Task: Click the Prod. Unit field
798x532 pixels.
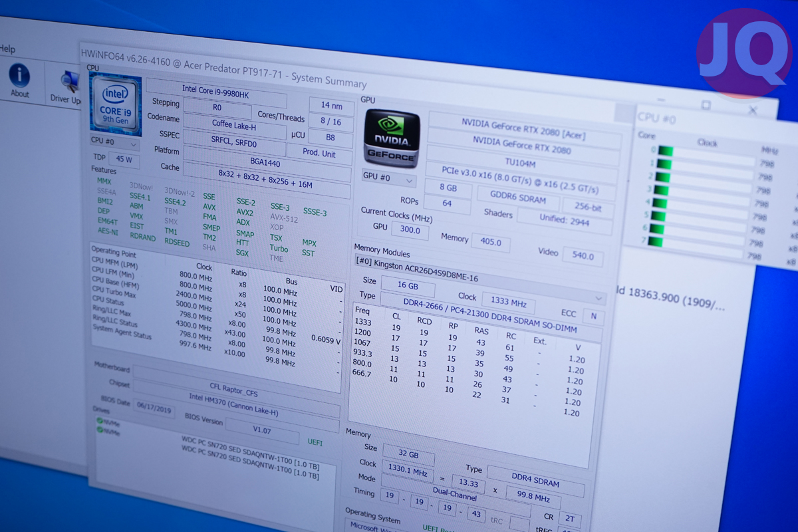Action: coord(319,154)
